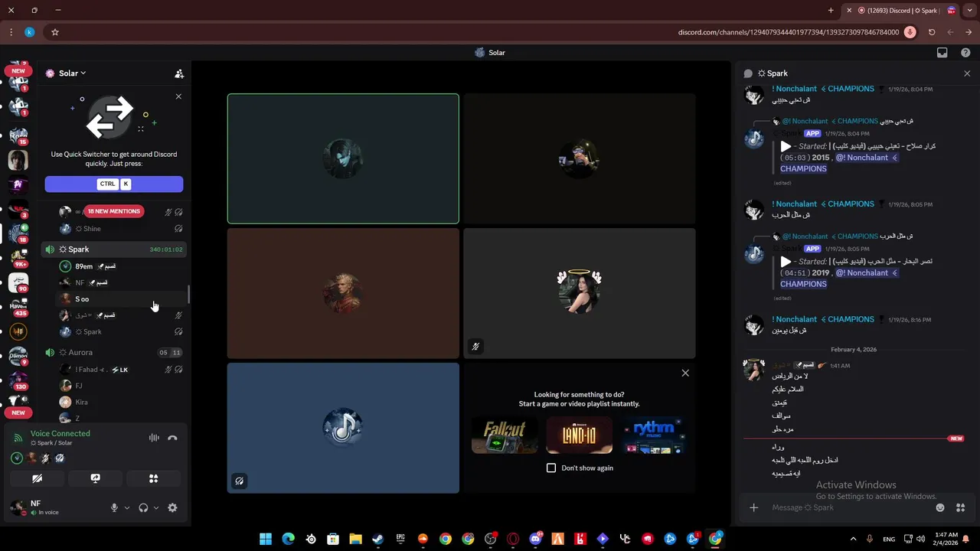980x551 pixels.
Task: Open noise suppression waveform icon
Action: click(x=154, y=438)
